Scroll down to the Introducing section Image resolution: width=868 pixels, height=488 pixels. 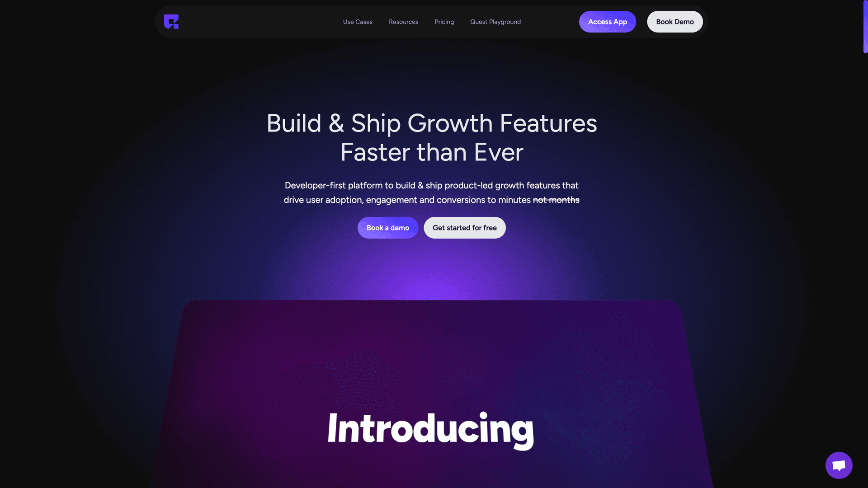pos(431,429)
